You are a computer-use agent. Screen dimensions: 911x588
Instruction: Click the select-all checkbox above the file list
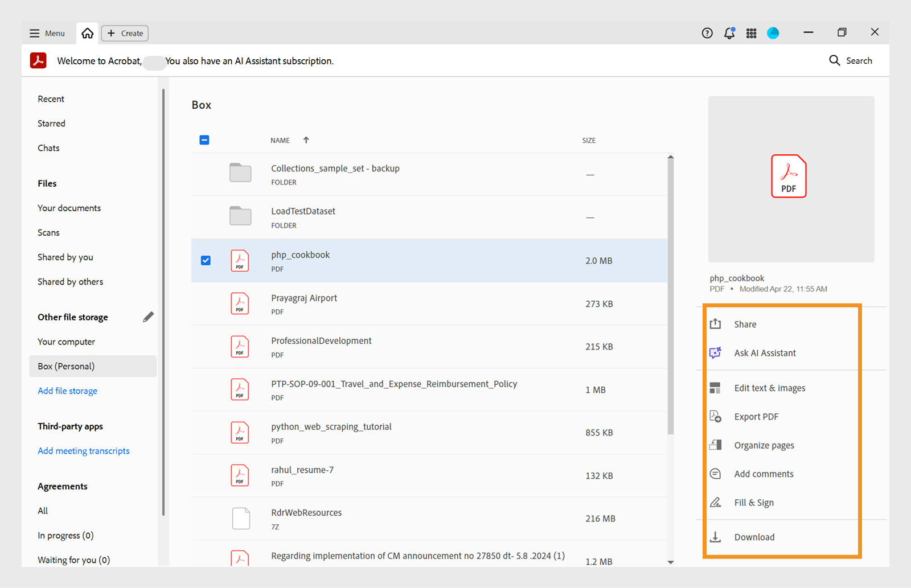point(204,139)
